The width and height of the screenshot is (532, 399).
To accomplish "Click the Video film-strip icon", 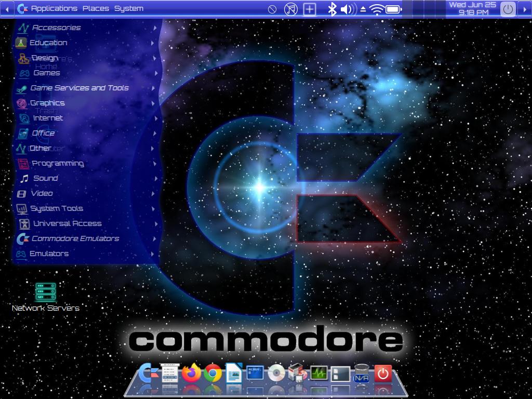I will point(21,194).
